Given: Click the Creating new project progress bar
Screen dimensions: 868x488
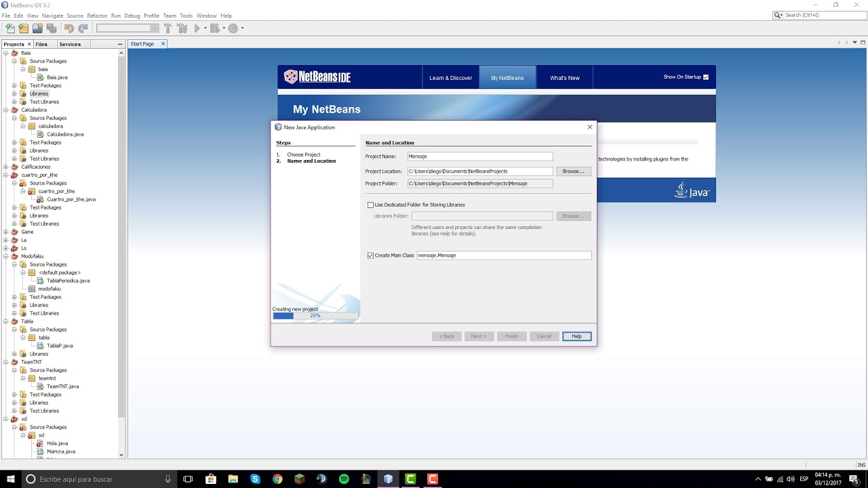Looking at the screenshot, I should (x=315, y=315).
